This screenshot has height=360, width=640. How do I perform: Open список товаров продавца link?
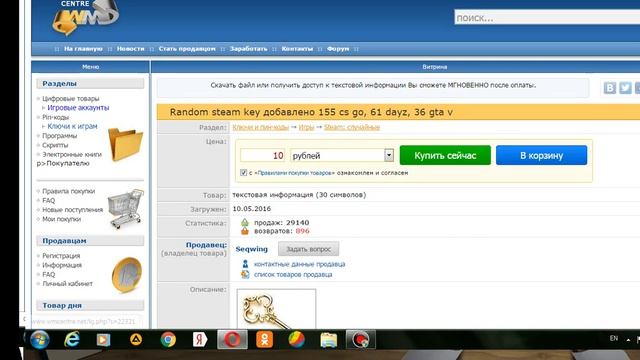coord(293,274)
